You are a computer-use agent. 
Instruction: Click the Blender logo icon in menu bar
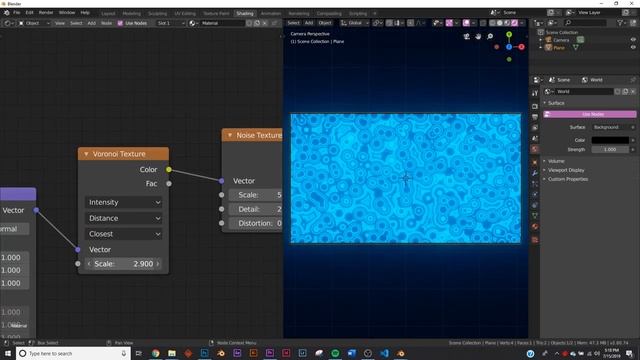7,13
